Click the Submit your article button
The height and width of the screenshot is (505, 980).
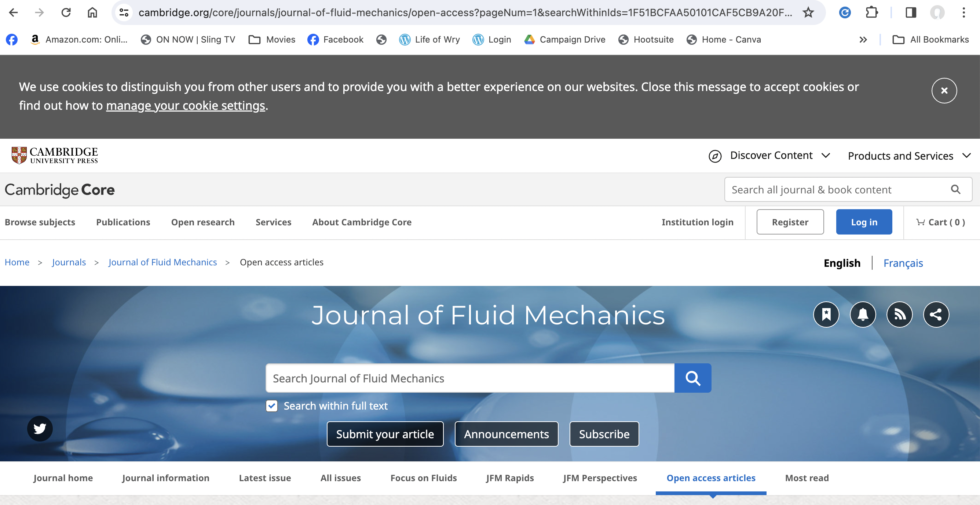385,434
